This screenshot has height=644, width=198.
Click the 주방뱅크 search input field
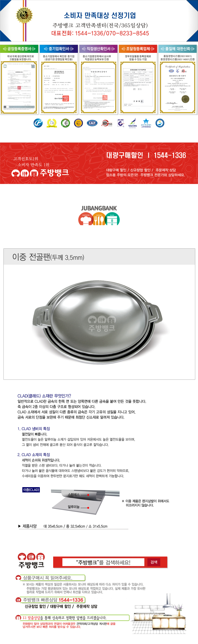pyautogui.click(x=103, y=562)
